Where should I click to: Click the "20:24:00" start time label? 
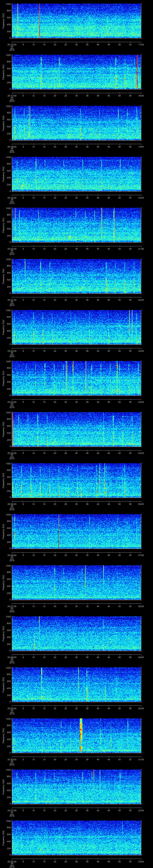pos(12,453)
